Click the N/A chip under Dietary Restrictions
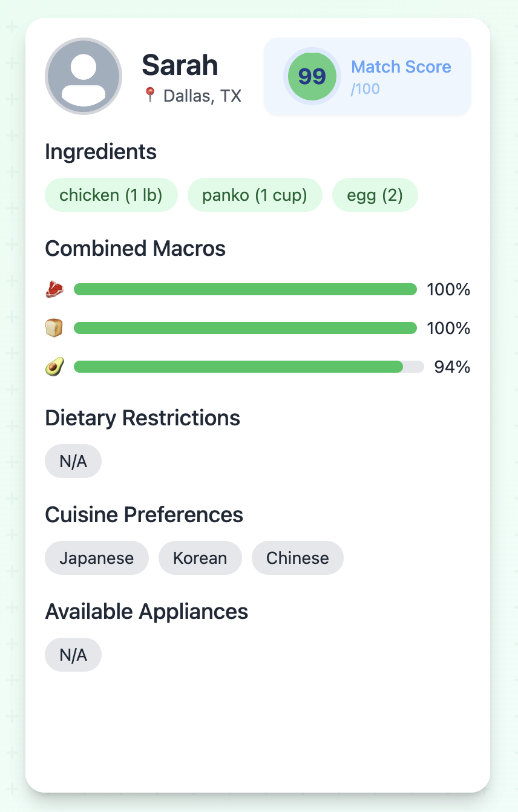 pyautogui.click(x=73, y=462)
